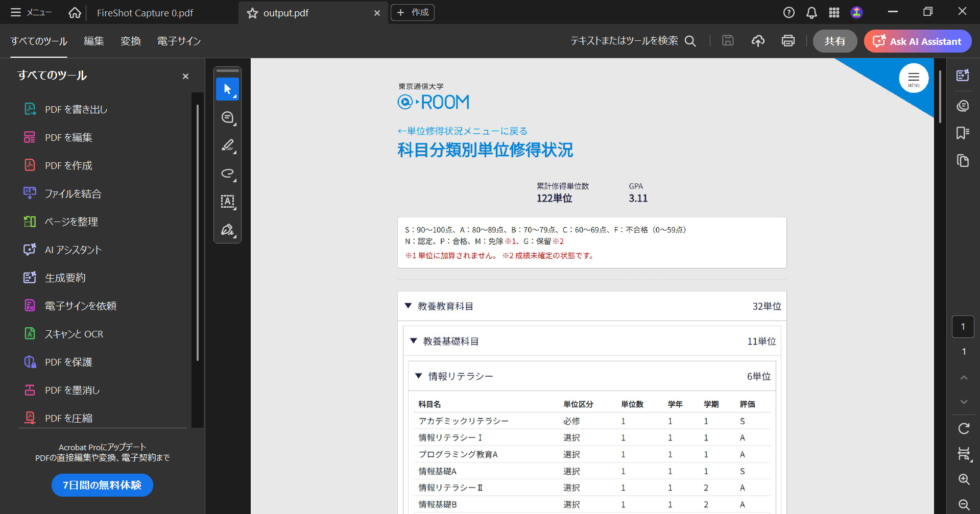The width and height of the screenshot is (980, 514).
Task: Select the add comment tool
Action: (x=227, y=117)
